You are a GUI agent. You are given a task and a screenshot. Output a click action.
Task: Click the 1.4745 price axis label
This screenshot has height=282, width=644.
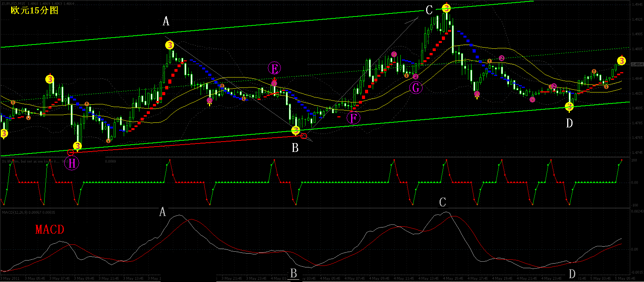pyautogui.click(x=637, y=153)
